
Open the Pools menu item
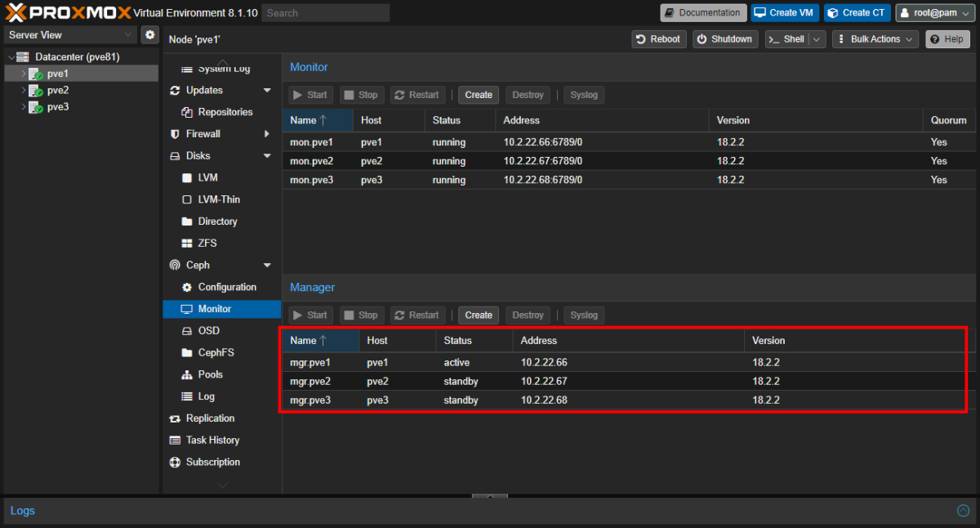click(221, 374)
